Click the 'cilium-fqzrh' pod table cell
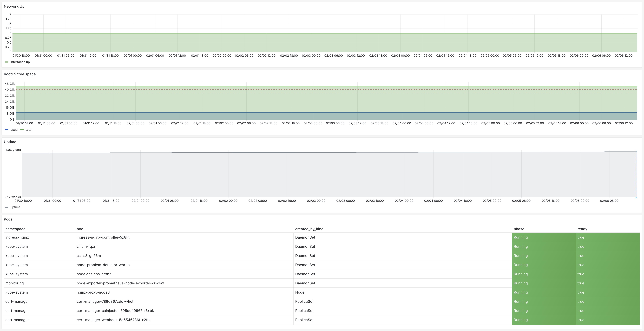The image size is (644, 331). pyautogui.click(x=87, y=247)
